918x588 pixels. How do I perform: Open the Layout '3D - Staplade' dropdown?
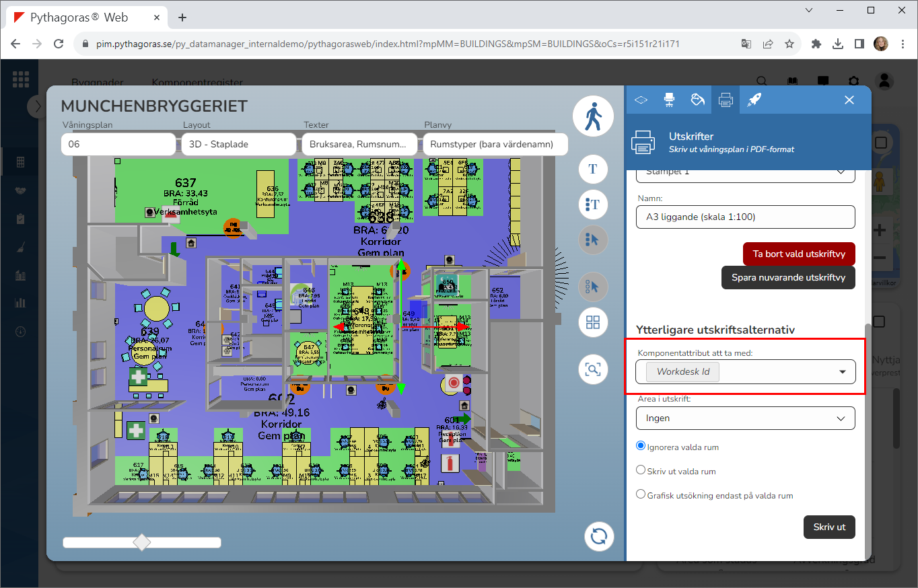coord(238,144)
